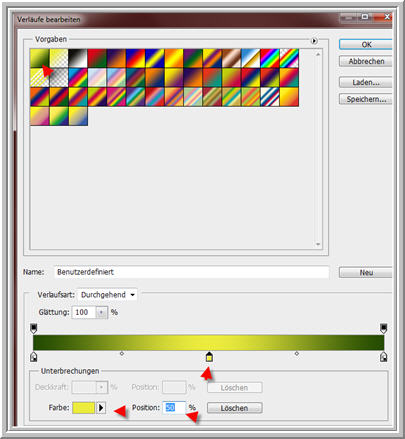The height and width of the screenshot is (439, 405).
Task: Pick the black-to-white gradient preset
Action: (78, 58)
